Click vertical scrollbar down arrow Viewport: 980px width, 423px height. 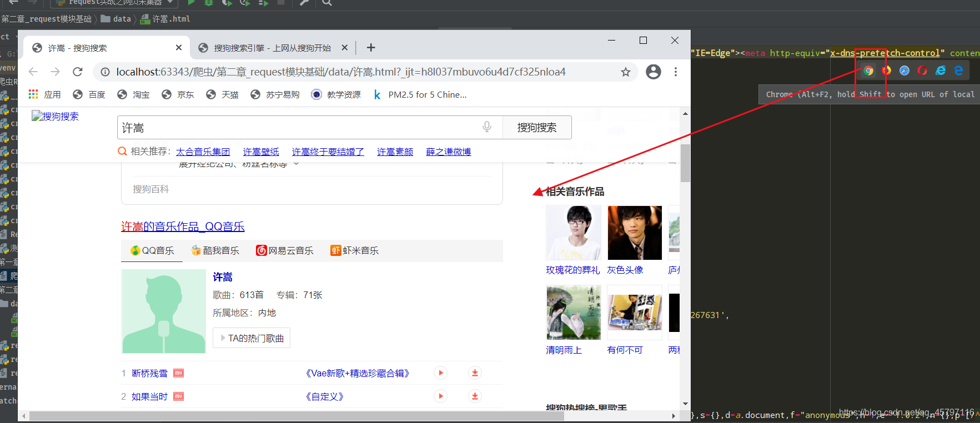[685, 404]
